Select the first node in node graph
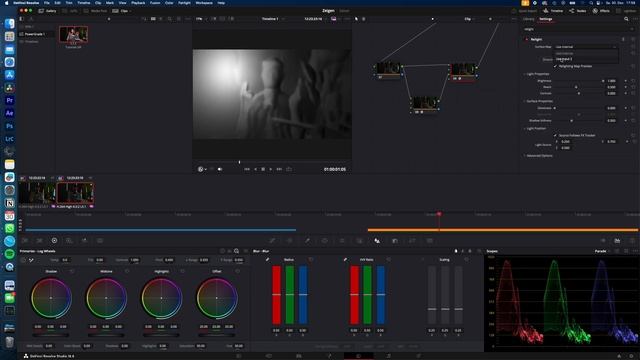Screen dimensions: 640x360 pos(388,68)
